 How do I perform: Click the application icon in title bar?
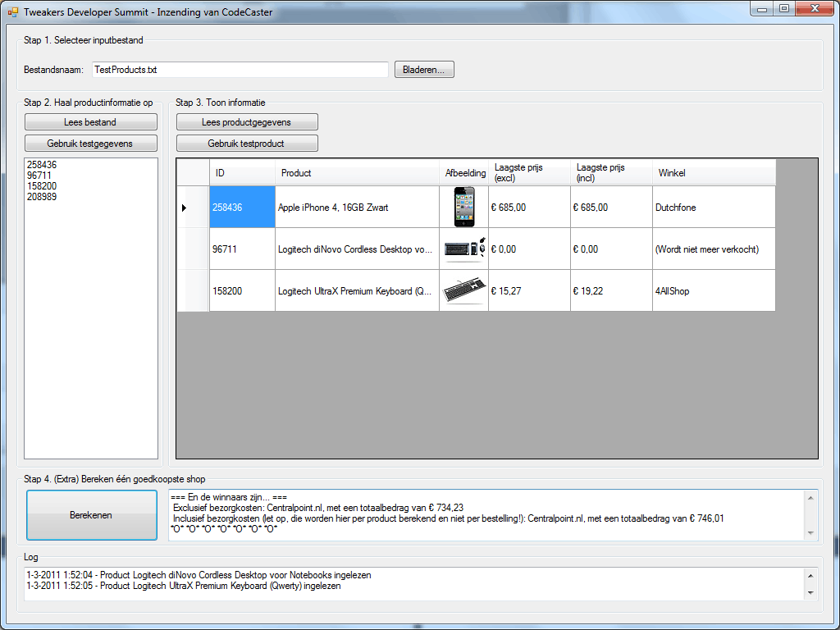tap(13, 11)
